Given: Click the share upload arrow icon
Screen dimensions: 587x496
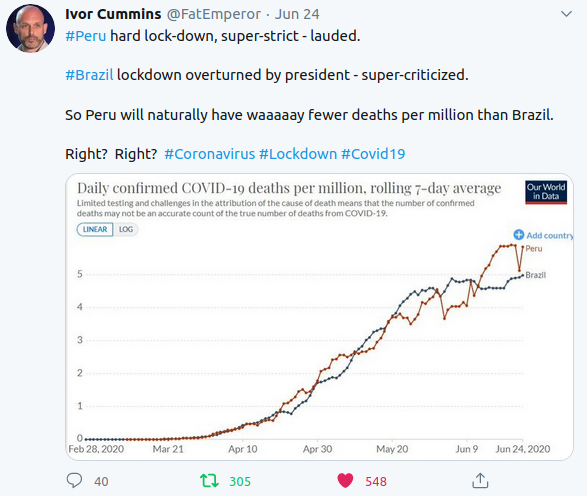Looking at the screenshot, I should tap(480, 481).
